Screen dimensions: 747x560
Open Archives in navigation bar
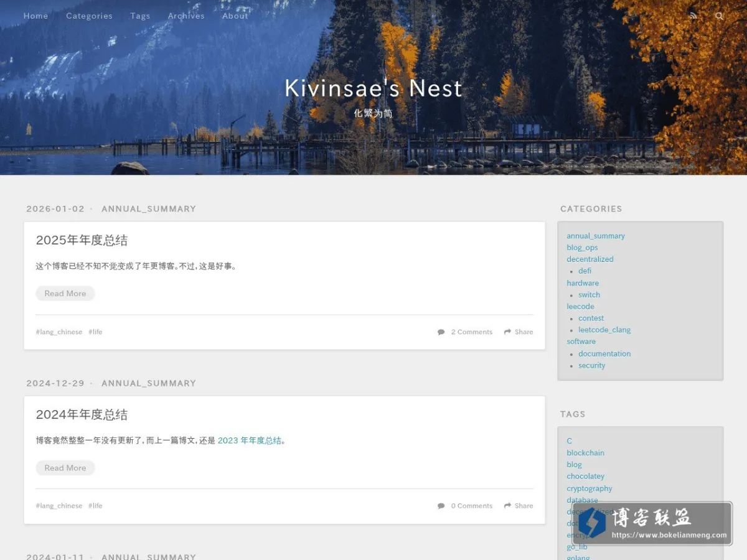[186, 16]
